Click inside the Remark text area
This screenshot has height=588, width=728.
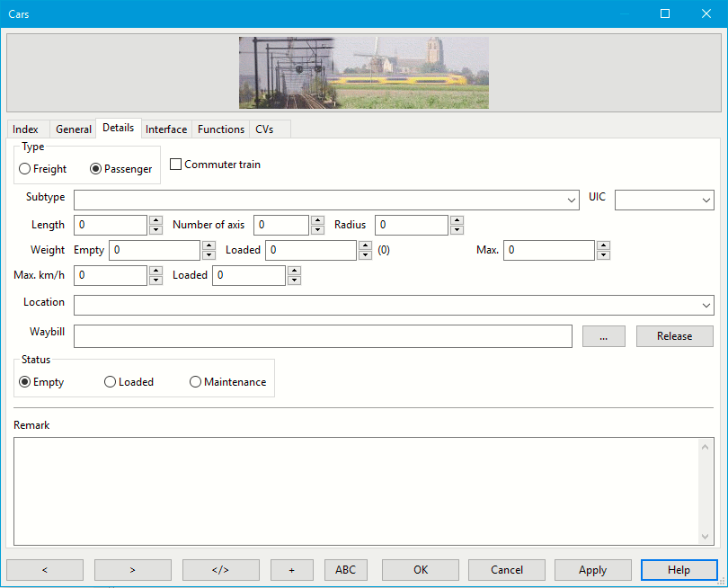click(x=355, y=490)
